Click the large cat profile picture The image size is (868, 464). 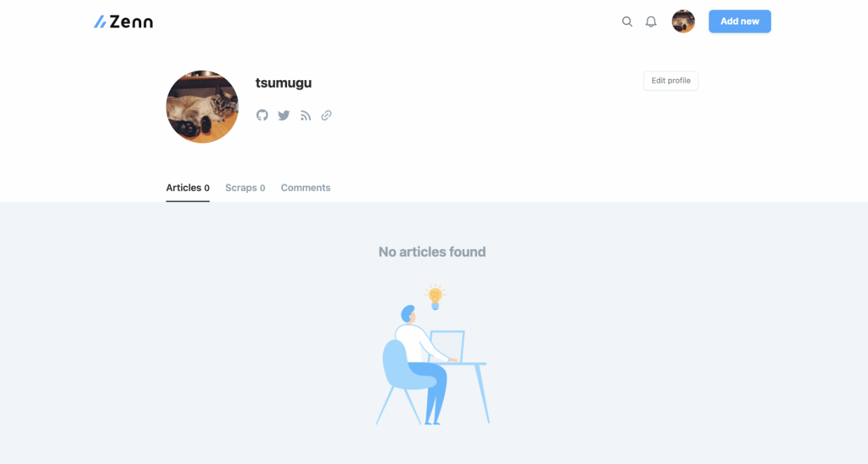click(x=202, y=107)
